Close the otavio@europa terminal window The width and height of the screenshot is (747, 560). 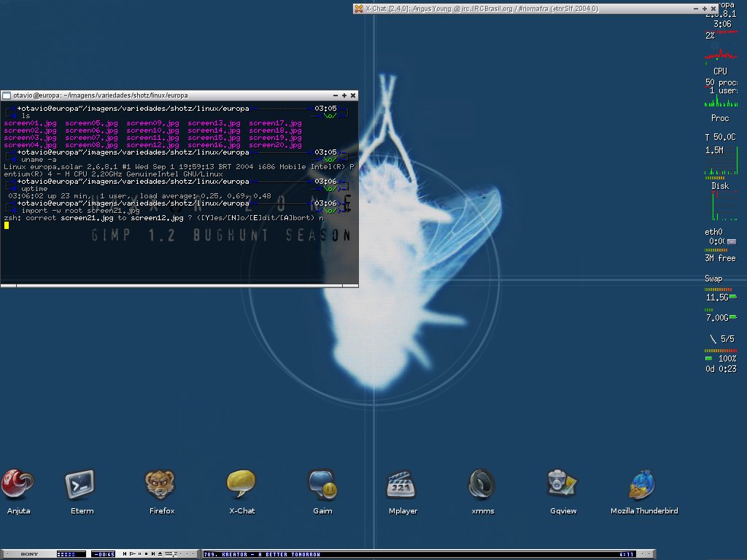pyautogui.click(x=353, y=96)
